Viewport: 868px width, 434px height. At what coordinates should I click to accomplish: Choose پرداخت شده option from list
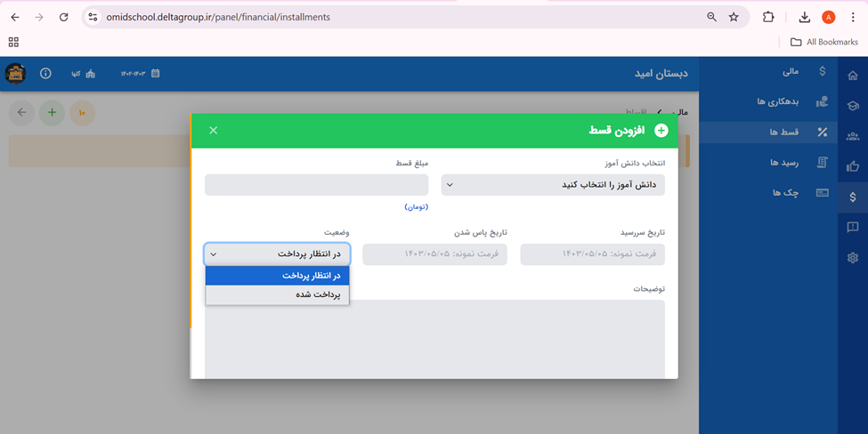pos(278,294)
